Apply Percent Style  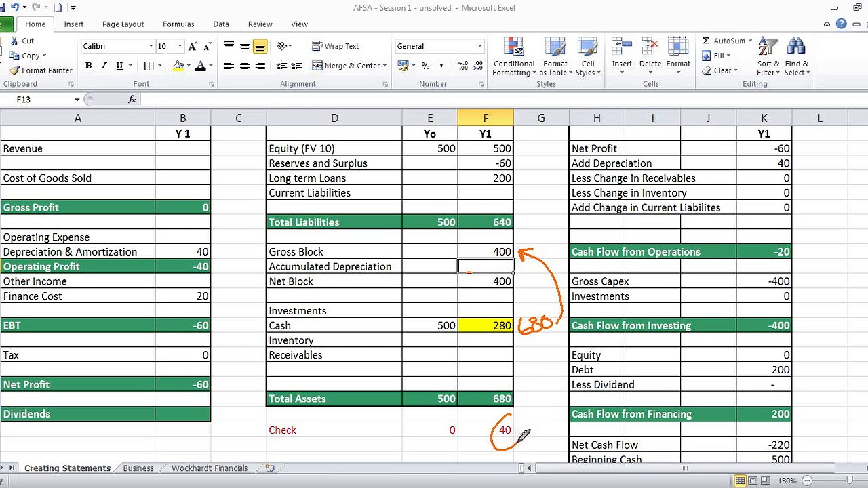coord(425,66)
